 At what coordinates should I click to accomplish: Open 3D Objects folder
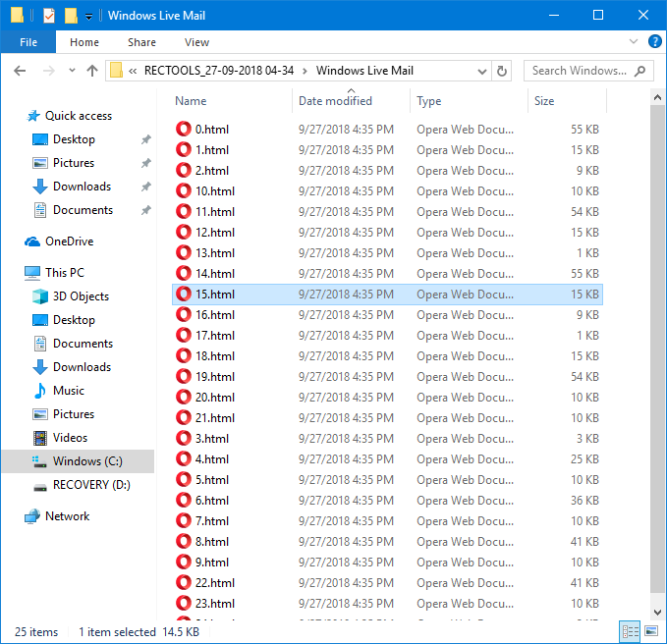[81, 296]
